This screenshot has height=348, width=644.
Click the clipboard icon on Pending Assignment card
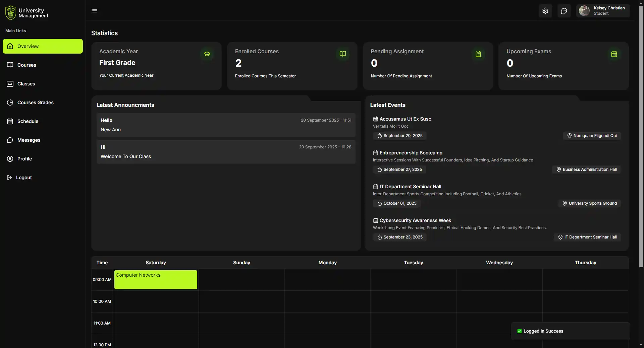478,54
